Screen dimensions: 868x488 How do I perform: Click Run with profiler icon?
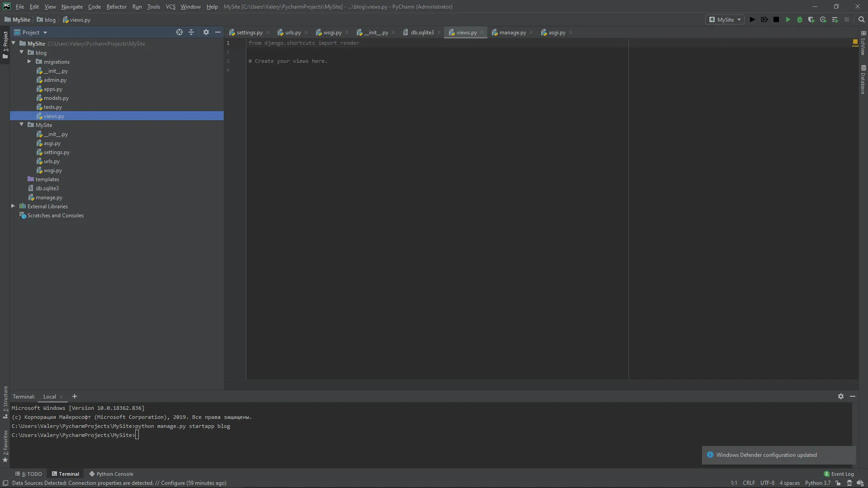click(x=823, y=19)
